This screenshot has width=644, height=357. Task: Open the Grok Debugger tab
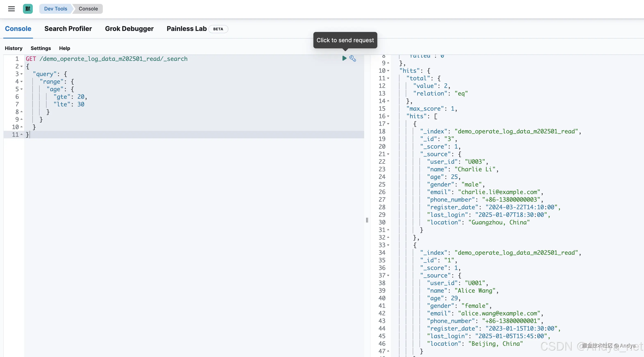(x=129, y=29)
